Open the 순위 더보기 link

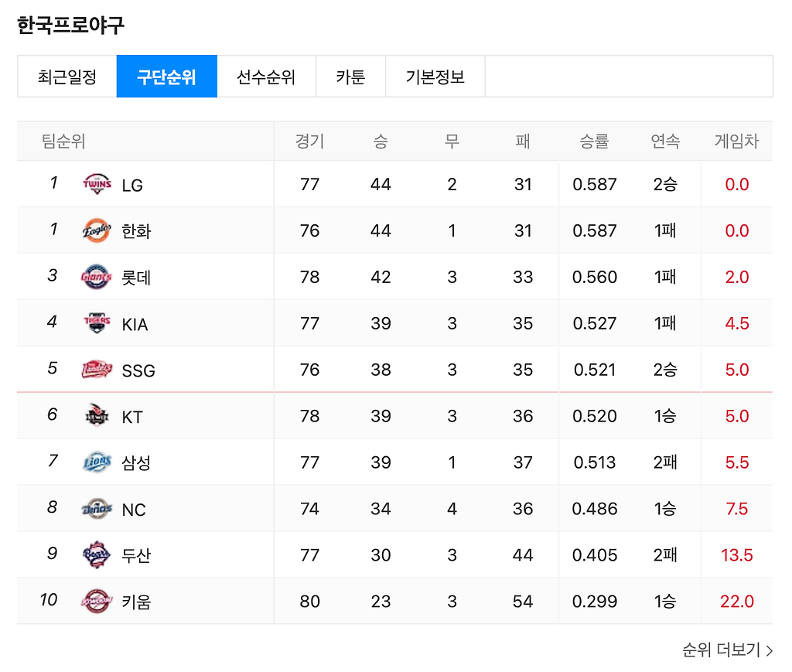(727, 650)
